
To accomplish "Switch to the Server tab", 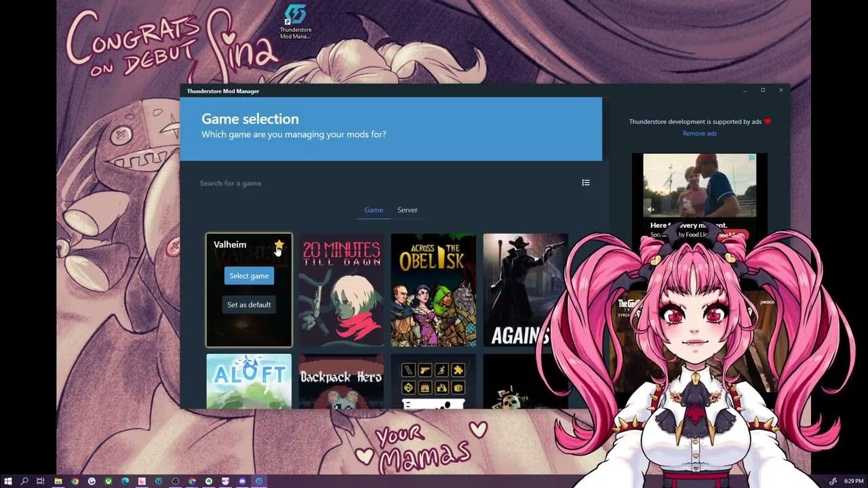I will pyautogui.click(x=407, y=210).
